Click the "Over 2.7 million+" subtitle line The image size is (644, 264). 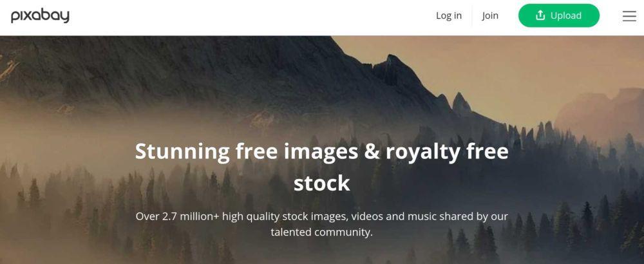tap(321, 216)
